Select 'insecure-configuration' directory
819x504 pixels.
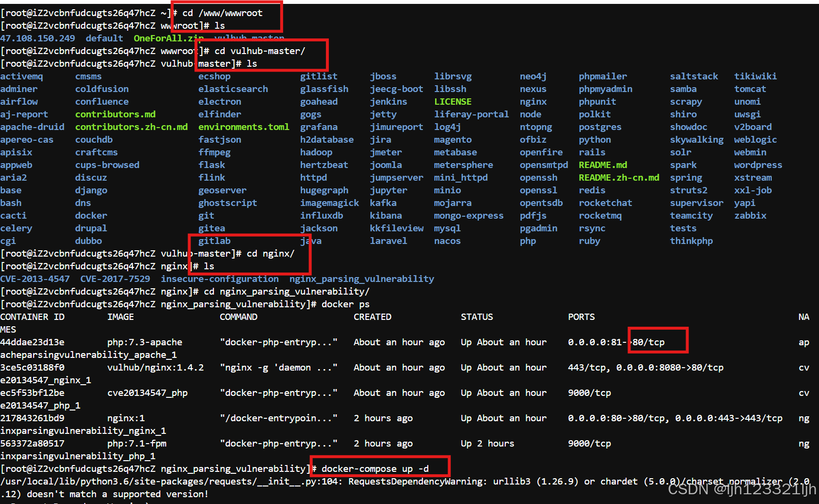click(220, 279)
